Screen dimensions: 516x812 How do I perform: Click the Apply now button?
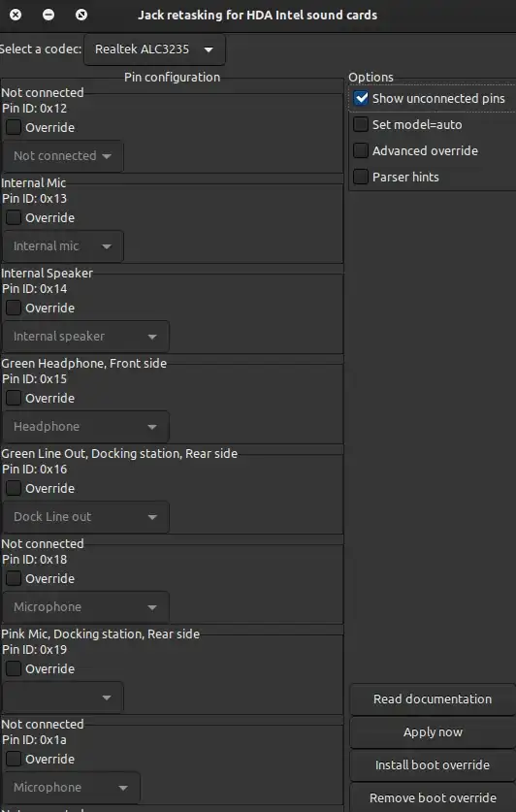click(x=433, y=732)
